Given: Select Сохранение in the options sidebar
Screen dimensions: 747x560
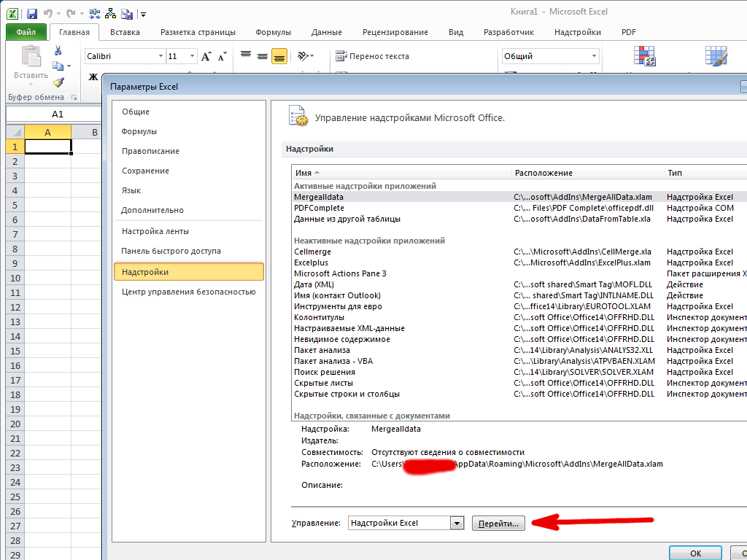Looking at the screenshot, I should pyautogui.click(x=189, y=171).
